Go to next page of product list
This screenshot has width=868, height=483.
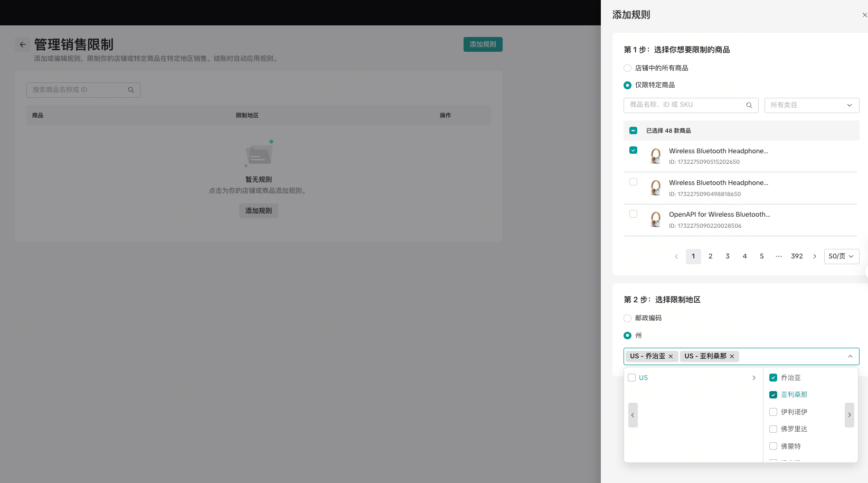tap(815, 256)
